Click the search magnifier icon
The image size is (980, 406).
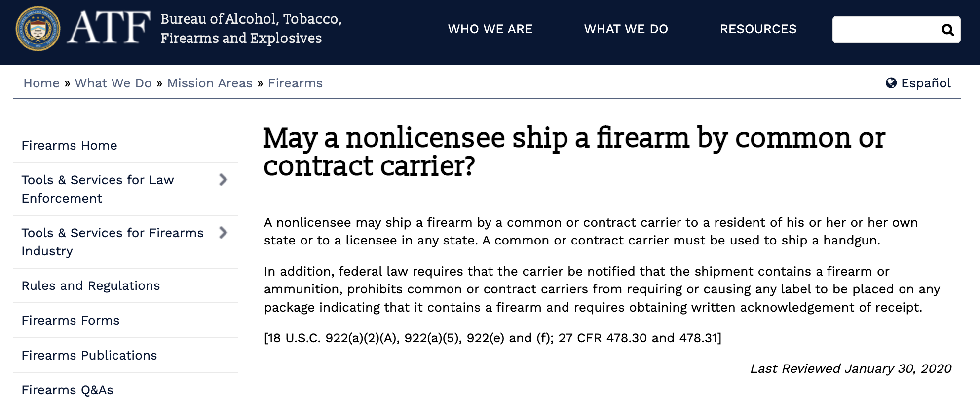pos(947,30)
